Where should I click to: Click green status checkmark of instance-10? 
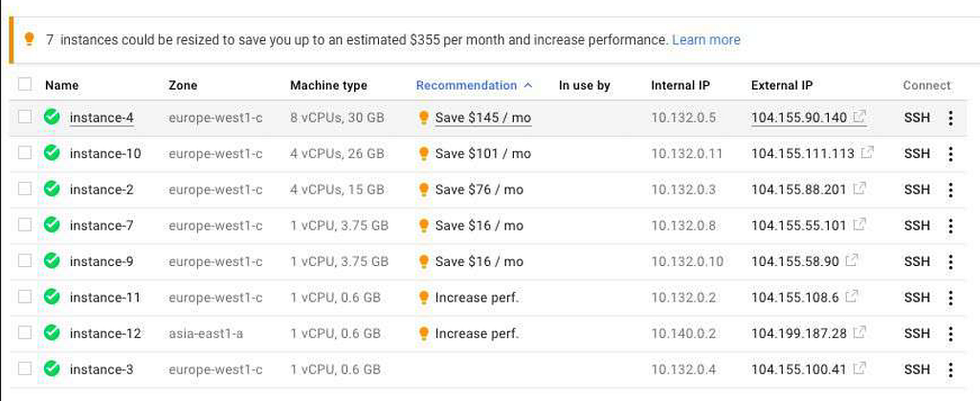click(x=53, y=153)
